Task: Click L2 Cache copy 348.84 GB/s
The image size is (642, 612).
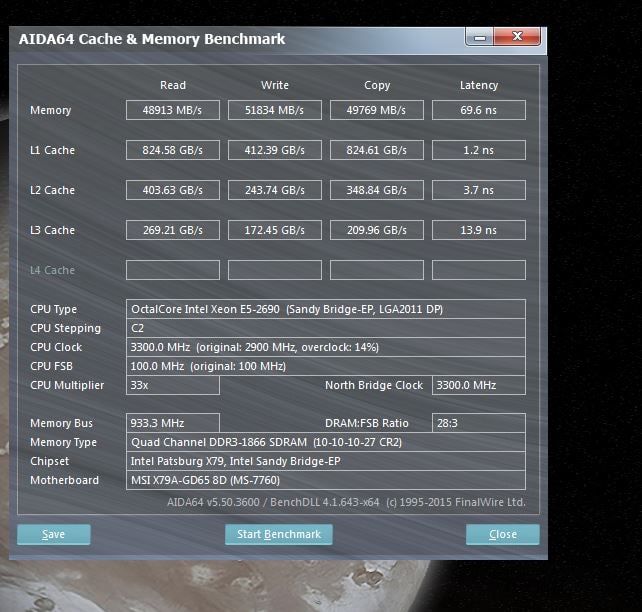Action: [x=377, y=190]
